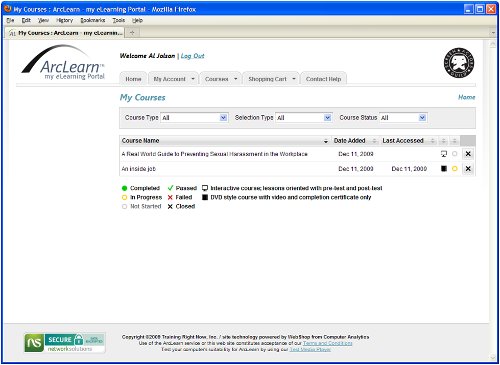This screenshot has width=500, height=365.
Task: Click the DVD style black square legend icon
Action: pos(205,197)
